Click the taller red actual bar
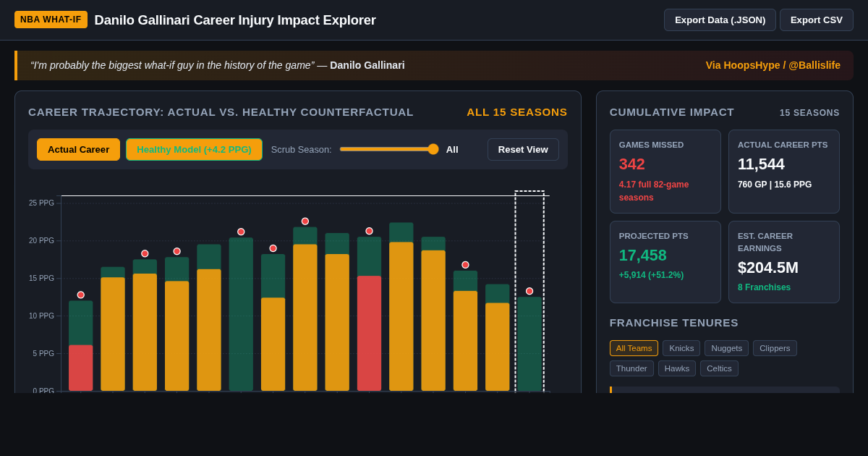Viewport: 868px width, 456px height. [369, 334]
